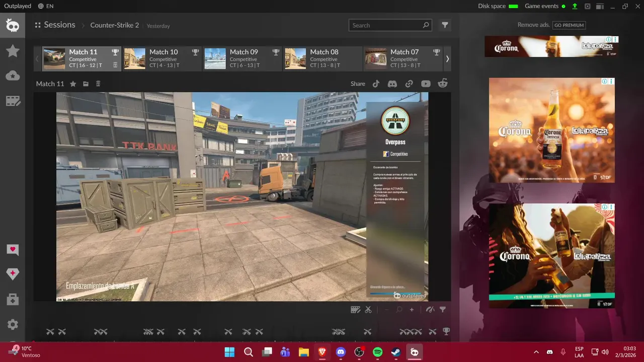Image resolution: width=644 pixels, height=362 pixels.
Task: Select the scissors cut tool
Action: pyautogui.click(x=368, y=310)
